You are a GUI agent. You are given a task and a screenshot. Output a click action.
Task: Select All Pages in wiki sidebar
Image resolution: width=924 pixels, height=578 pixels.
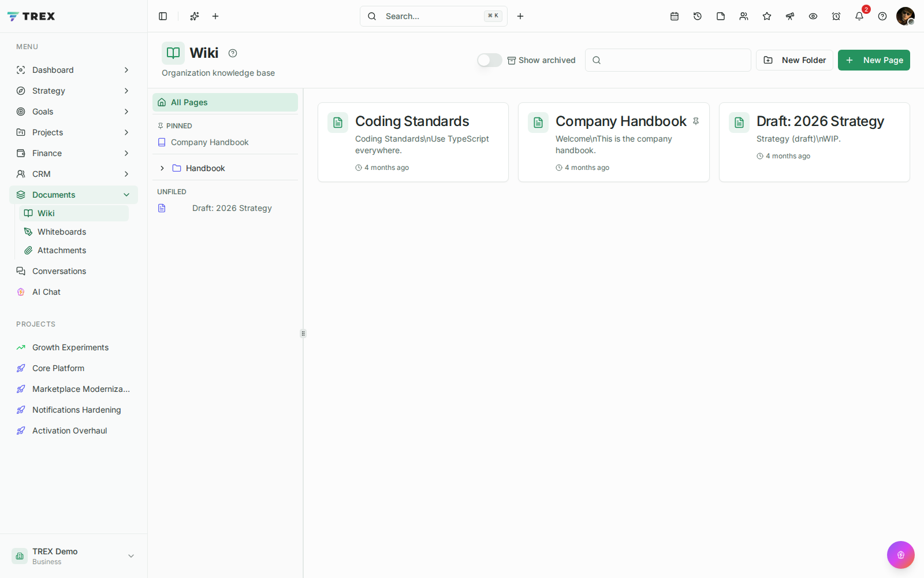click(225, 102)
